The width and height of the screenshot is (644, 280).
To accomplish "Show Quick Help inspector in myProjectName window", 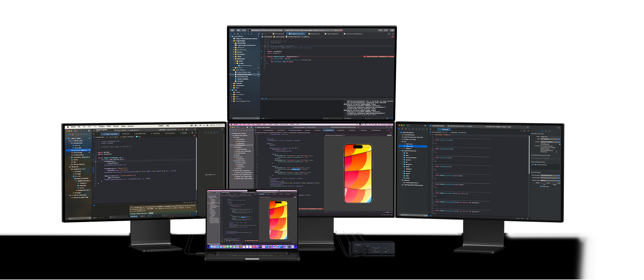I will (549, 131).
